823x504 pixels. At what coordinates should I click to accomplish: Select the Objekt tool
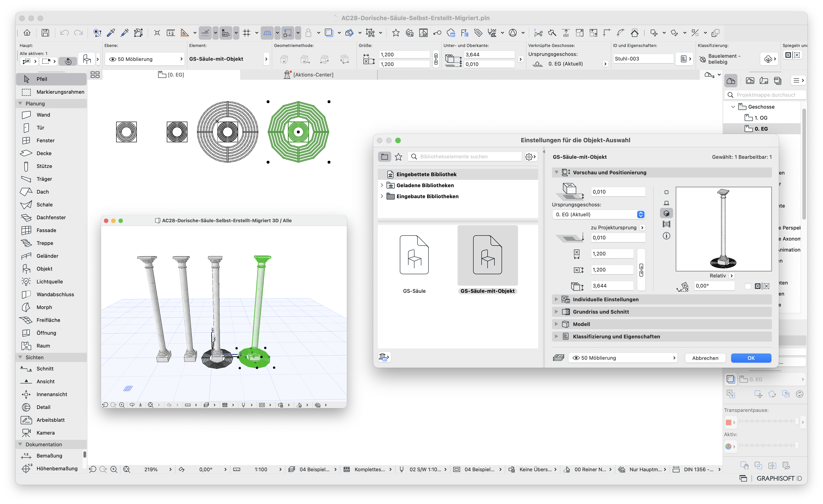click(x=51, y=269)
